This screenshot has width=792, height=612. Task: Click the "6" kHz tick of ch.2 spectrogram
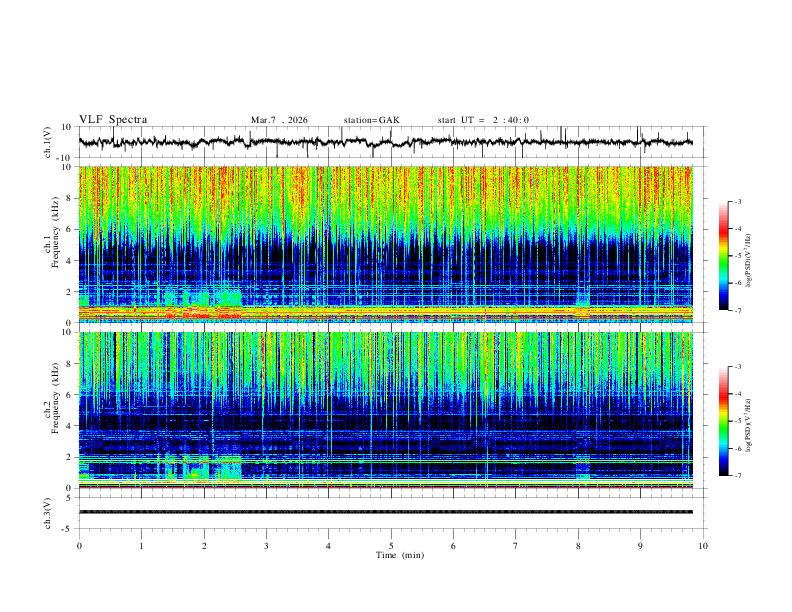(x=70, y=395)
